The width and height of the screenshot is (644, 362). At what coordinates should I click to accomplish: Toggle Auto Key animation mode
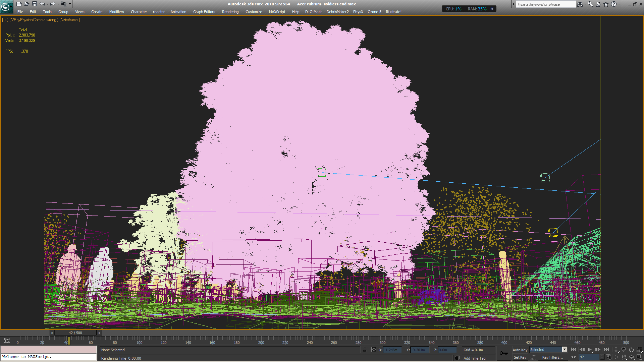(x=520, y=350)
